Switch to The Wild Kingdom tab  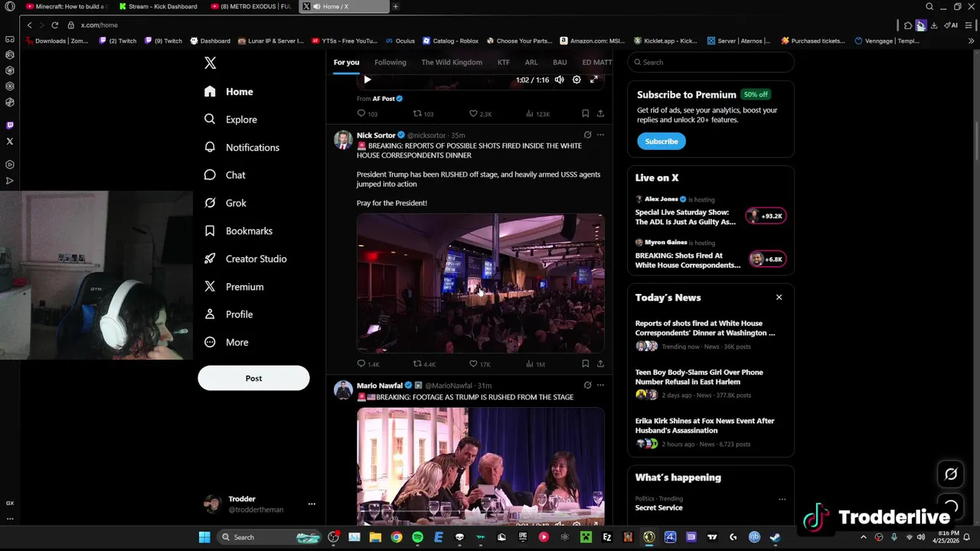(452, 62)
